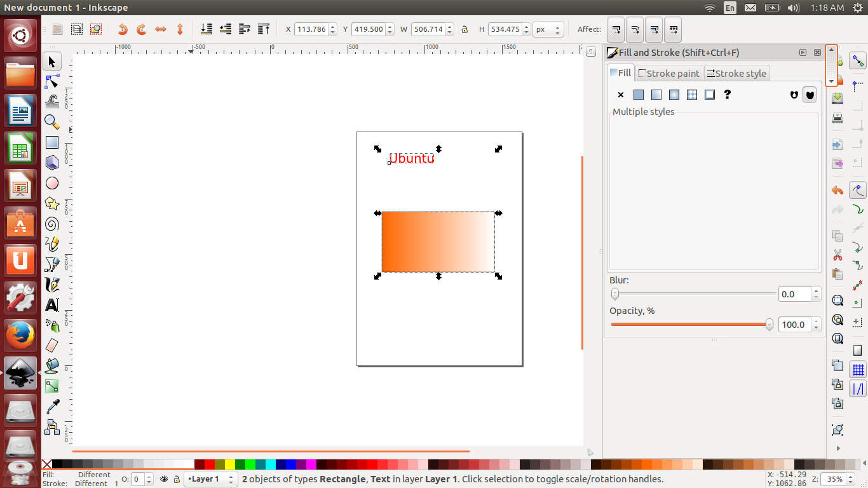Select the Node edit tool
The height and width of the screenshot is (488, 868).
52,82
